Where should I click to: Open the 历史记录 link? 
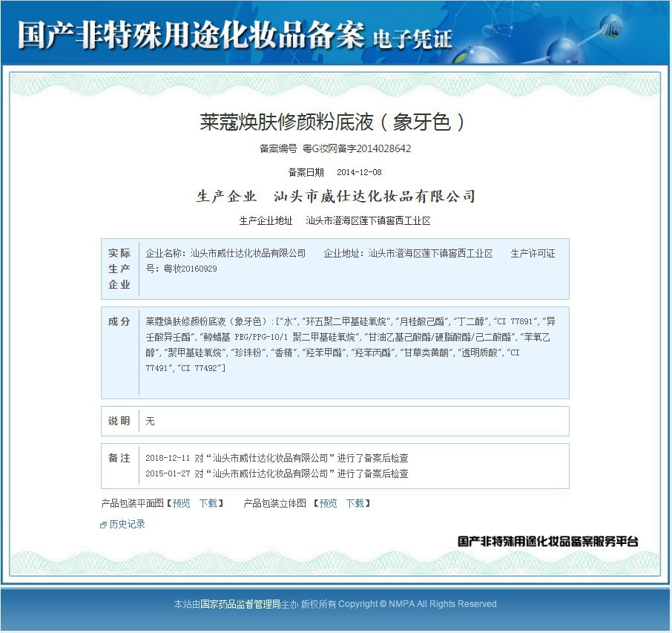coord(128,524)
